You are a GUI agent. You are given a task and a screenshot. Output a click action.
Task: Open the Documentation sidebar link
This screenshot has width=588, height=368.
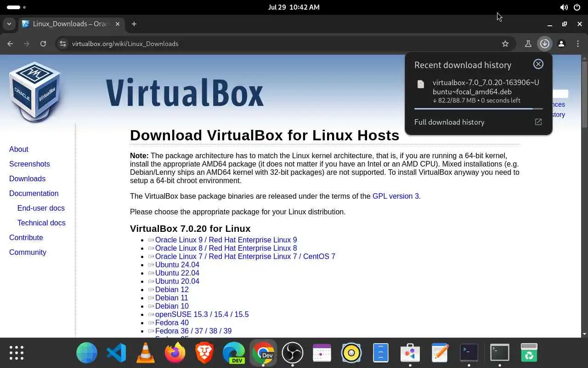(x=34, y=193)
